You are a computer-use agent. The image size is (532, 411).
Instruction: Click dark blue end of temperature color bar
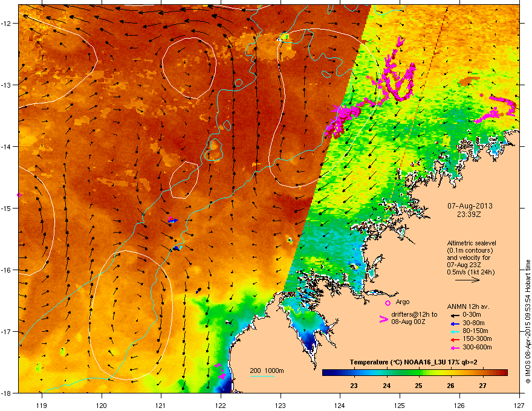326,373
